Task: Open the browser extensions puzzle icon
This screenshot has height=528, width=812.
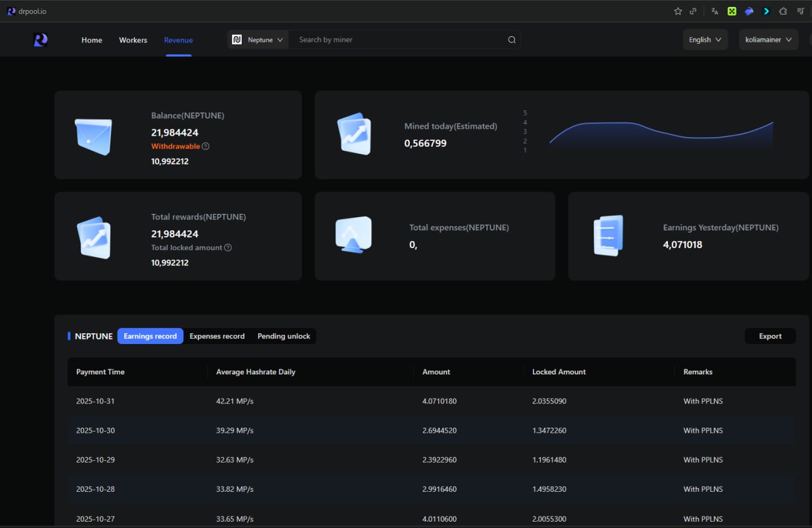Action: point(783,11)
